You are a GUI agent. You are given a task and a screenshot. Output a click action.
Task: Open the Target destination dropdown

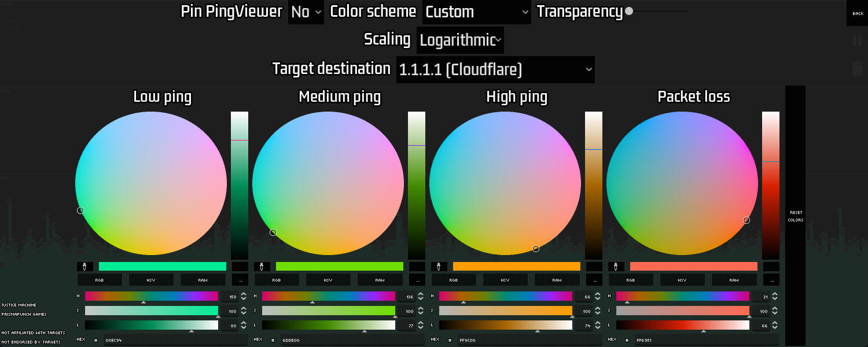[x=495, y=69]
